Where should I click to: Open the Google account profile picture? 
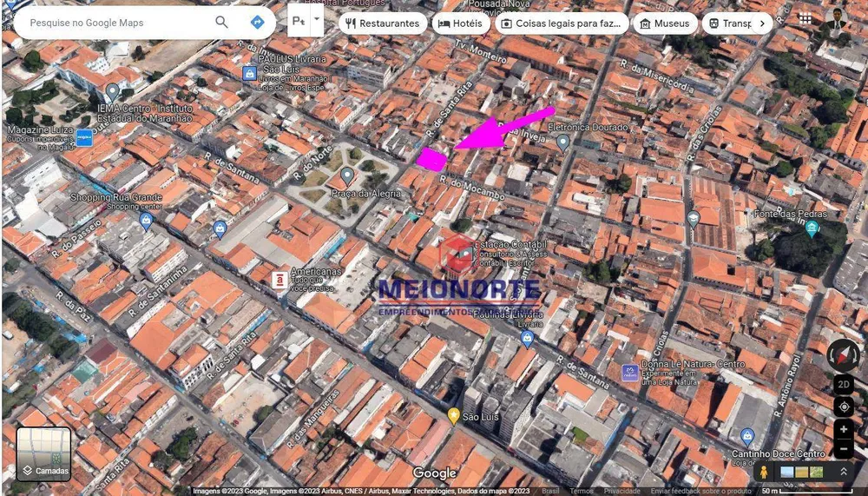click(836, 19)
